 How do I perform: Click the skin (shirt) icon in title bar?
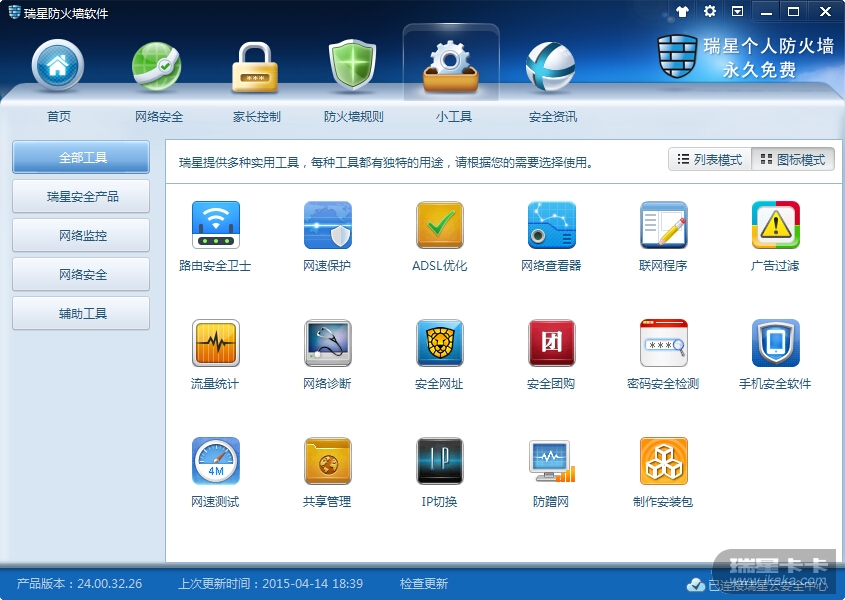[682, 11]
